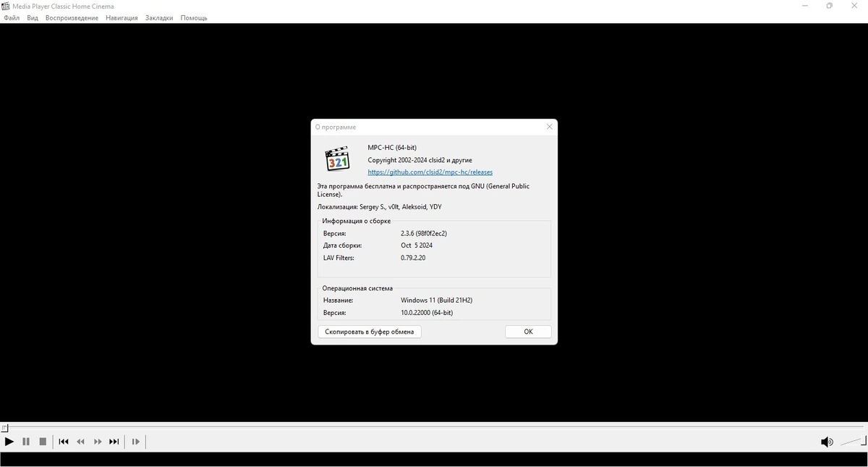Click the Скопировать в буфер обмена button

(x=370, y=332)
